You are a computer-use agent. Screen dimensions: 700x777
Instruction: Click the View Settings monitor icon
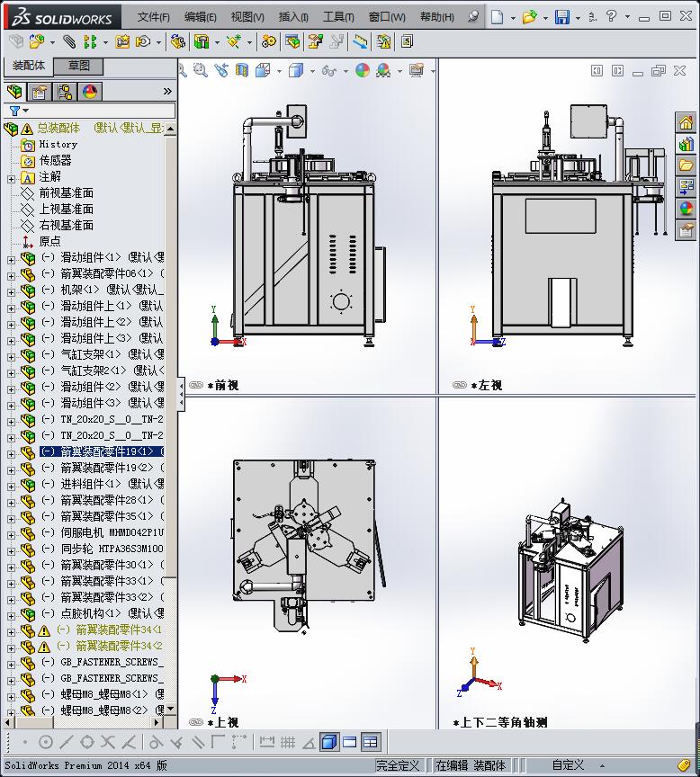[x=417, y=70]
